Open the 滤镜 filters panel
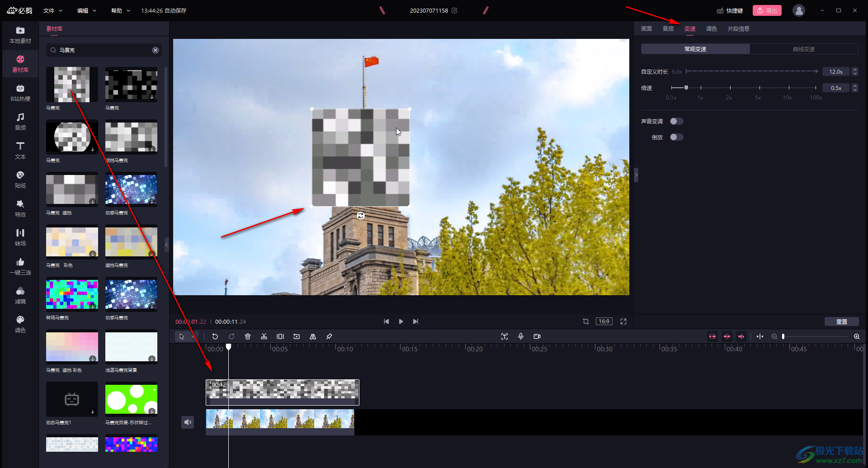This screenshot has height=468, width=868. point(20,296)
